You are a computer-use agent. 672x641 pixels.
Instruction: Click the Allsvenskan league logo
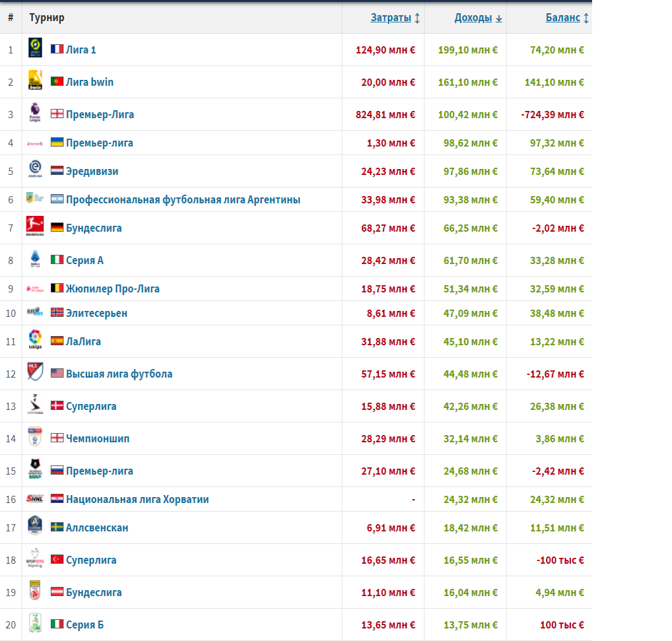click(x=35, y=525)
